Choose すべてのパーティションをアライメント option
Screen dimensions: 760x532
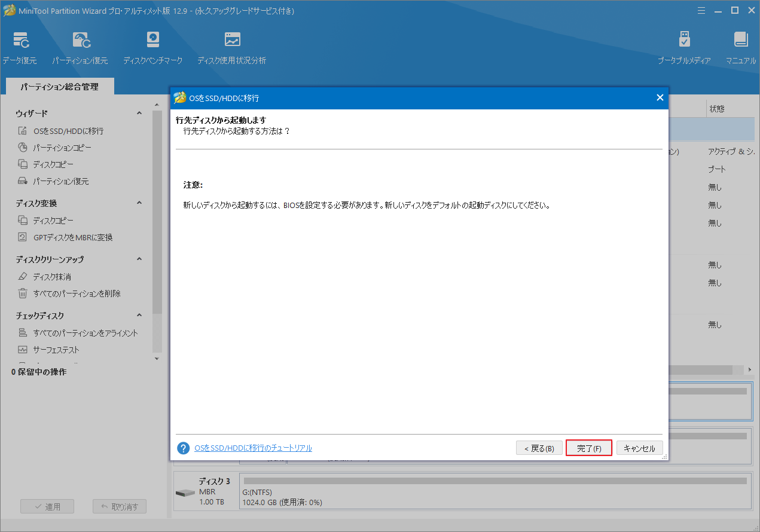[x=86, y=333]
